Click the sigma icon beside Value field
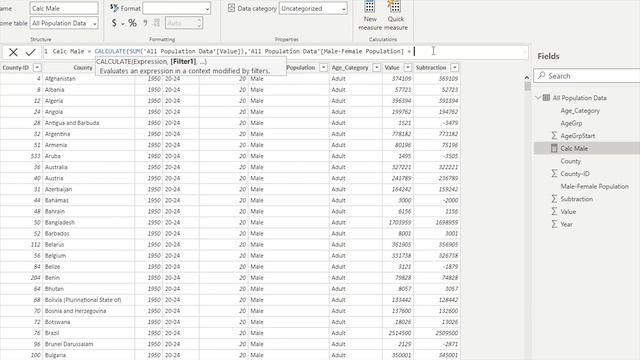 pyautogui.click(x=554, y=211)
